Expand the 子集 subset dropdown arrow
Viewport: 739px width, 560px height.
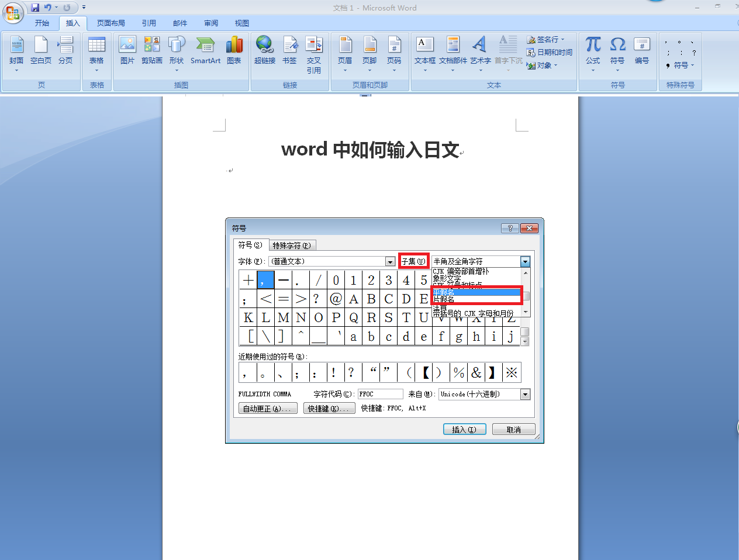click(525, 262)
